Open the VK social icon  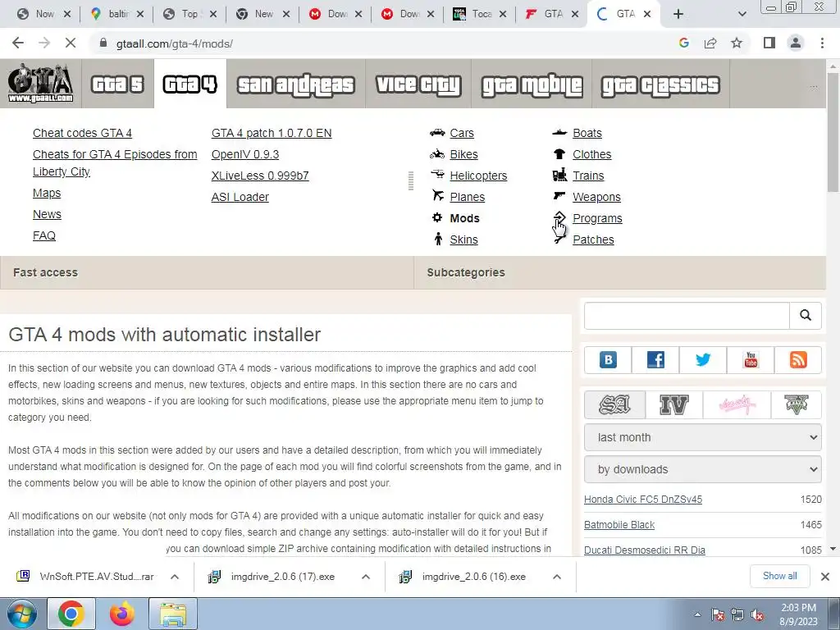click(x=608, y=359)
